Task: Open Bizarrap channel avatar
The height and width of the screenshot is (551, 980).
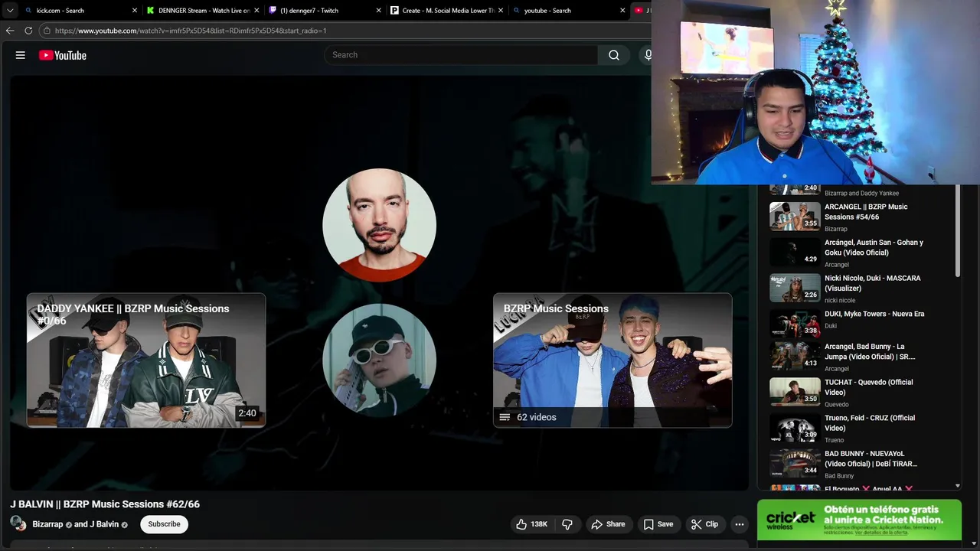Action: [18, 524]
